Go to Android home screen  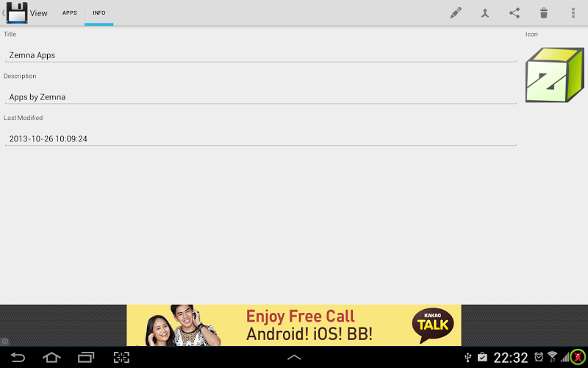[x=51, y=357]
